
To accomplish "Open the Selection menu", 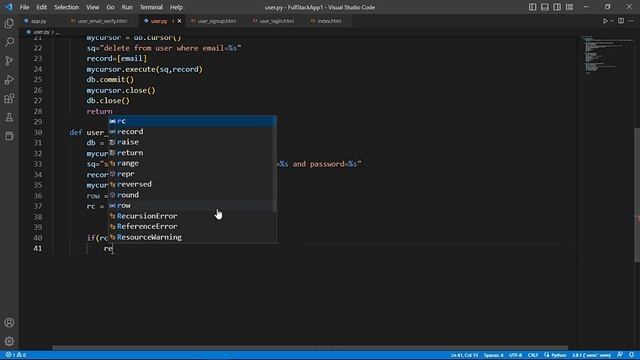I will click(67, 7).
